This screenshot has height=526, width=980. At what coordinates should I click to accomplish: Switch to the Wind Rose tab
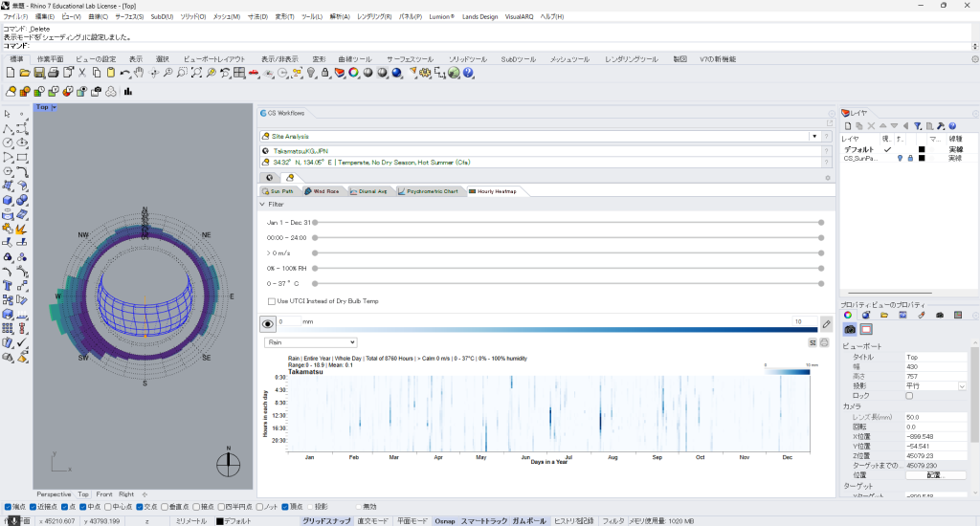[322, 191]
